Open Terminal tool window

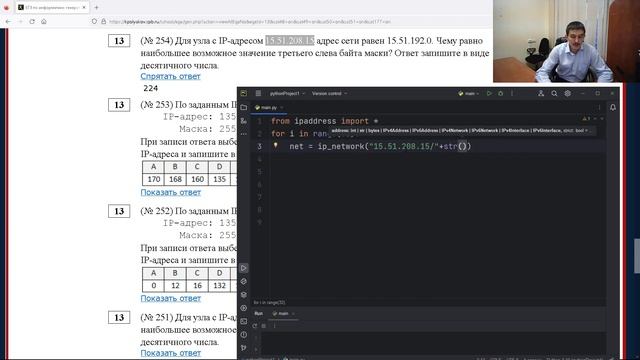pos(244,321)
